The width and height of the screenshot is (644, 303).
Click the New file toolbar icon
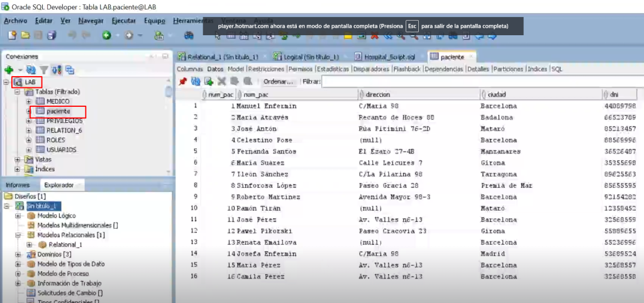(x=13, y=36)
